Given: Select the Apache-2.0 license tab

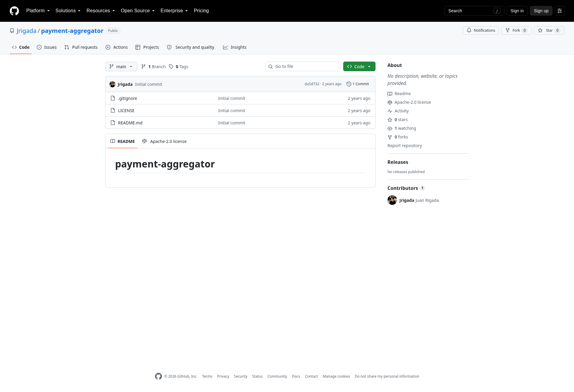Looking at the screenshot, I should click(164, 141).
